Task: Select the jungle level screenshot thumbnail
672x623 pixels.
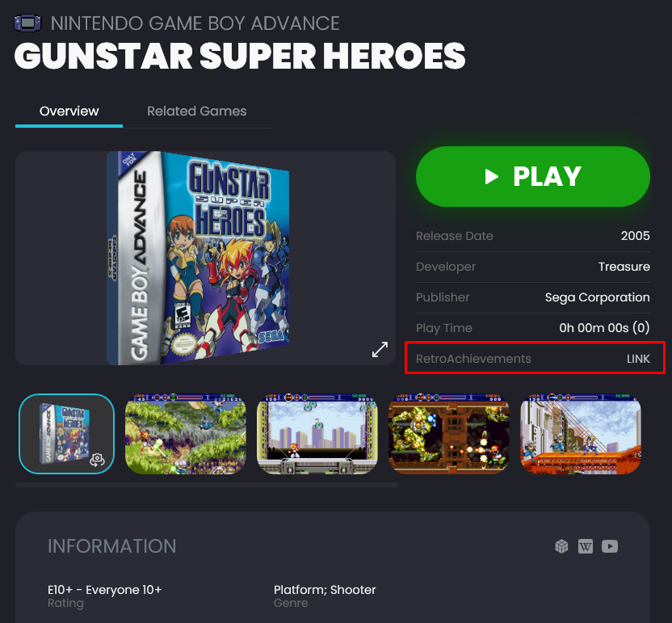Action: [x=186, y=434]
